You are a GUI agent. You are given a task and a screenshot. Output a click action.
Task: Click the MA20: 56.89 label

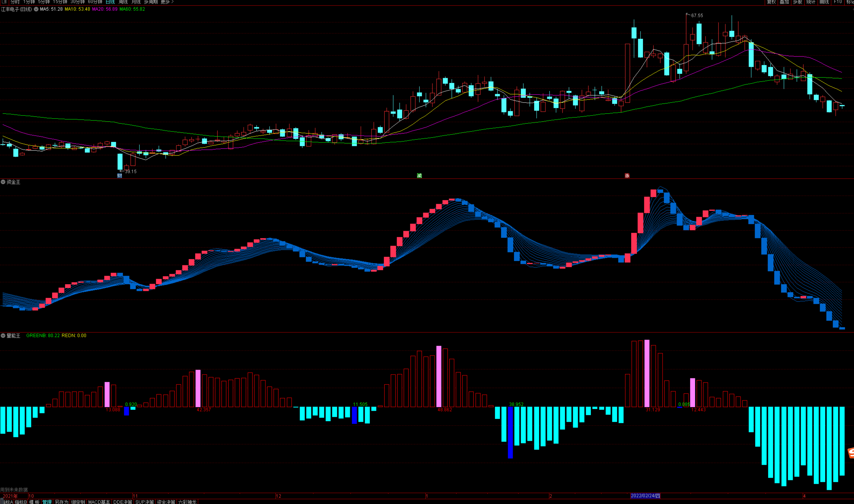coord(104,9)
